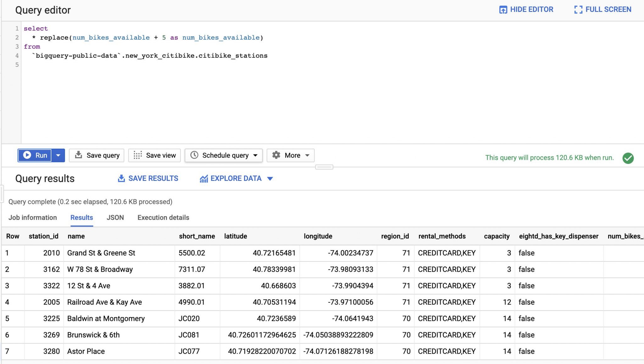Switch to the JSON tab
644x364 pixels.
[x=115, y=217]
